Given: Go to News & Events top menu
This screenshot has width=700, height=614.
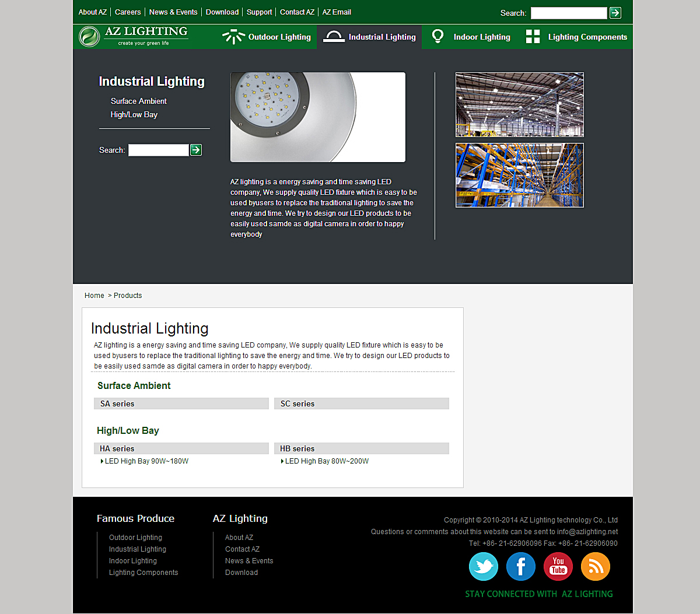Looking at the screenshot, I should click(173, 12).
